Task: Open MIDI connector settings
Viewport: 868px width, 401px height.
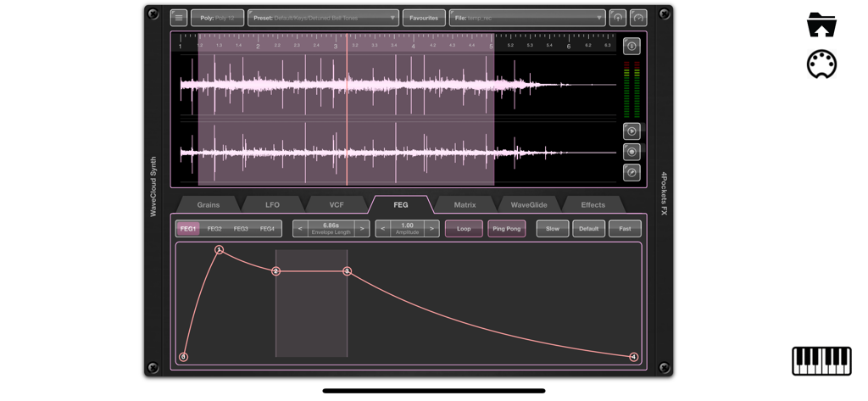Action: pos(821,64)
